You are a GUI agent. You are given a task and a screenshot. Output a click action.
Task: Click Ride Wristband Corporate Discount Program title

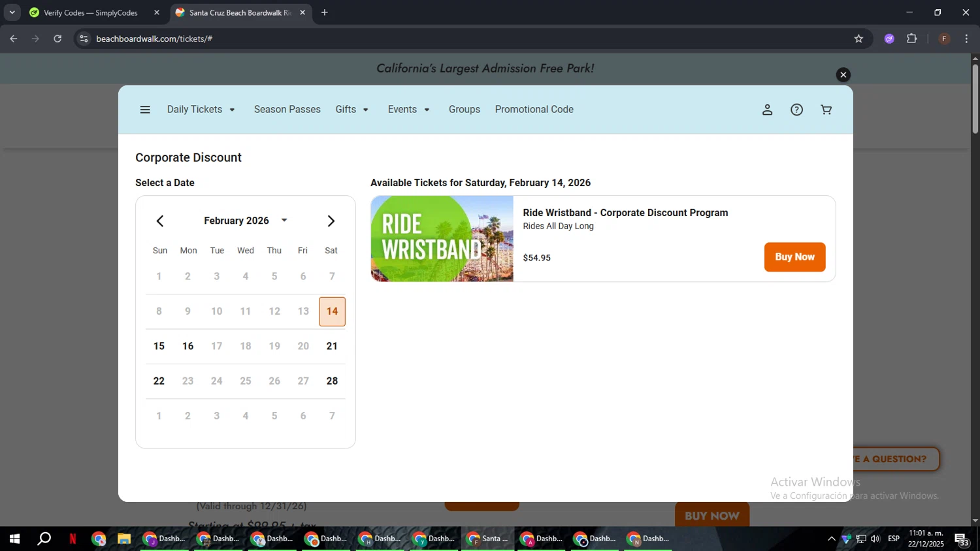pos(625,213)
